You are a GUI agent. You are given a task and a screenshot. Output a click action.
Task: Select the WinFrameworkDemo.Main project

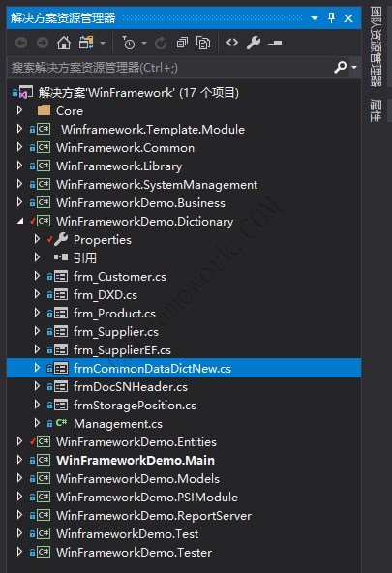coord(136,461)
